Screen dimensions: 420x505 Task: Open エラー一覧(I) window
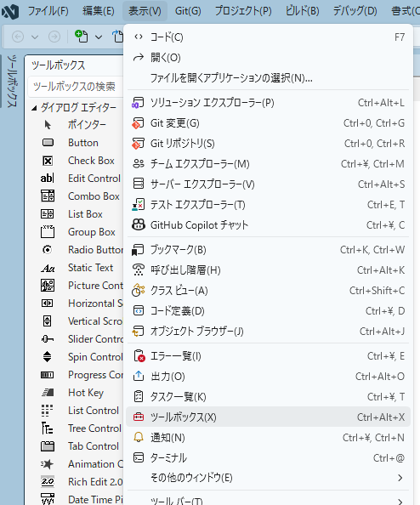coord(269,356)
